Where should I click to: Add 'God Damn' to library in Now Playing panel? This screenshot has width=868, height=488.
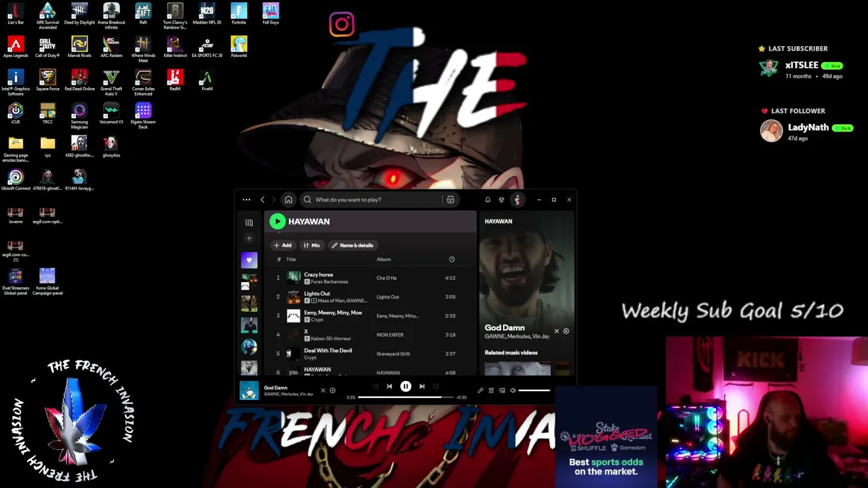pos(566,331)
